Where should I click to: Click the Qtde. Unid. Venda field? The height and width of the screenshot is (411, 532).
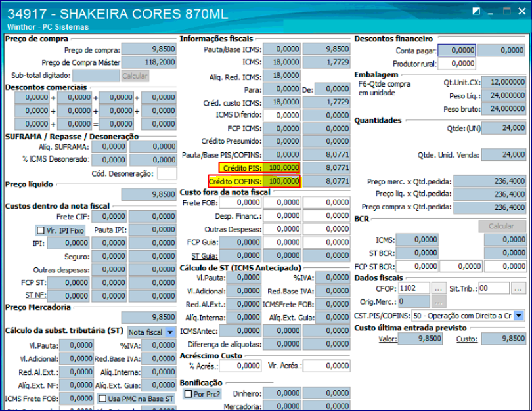504,155
